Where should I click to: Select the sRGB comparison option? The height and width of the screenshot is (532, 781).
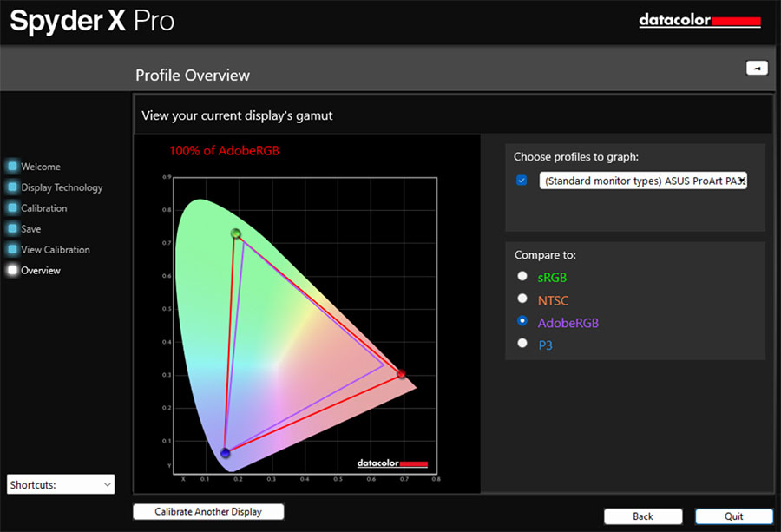(x=522, y=276)
